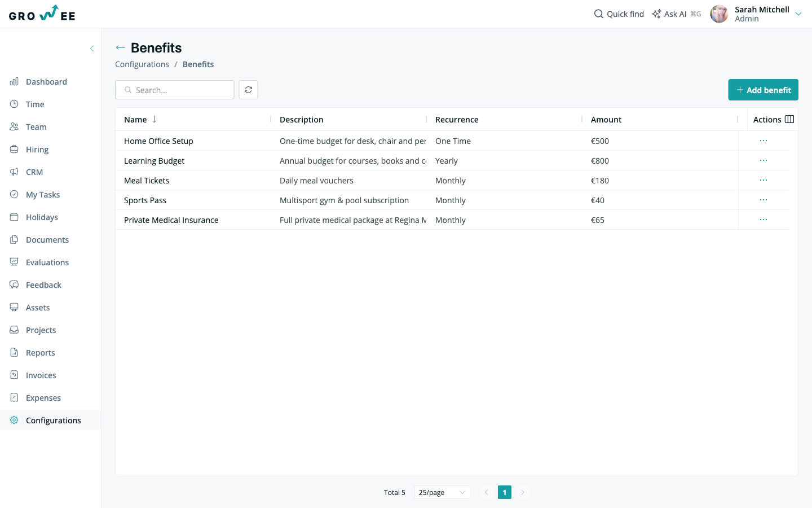812x508 pixels.
Task: Go to previous page arrow
Action: (x=487, y=492)
